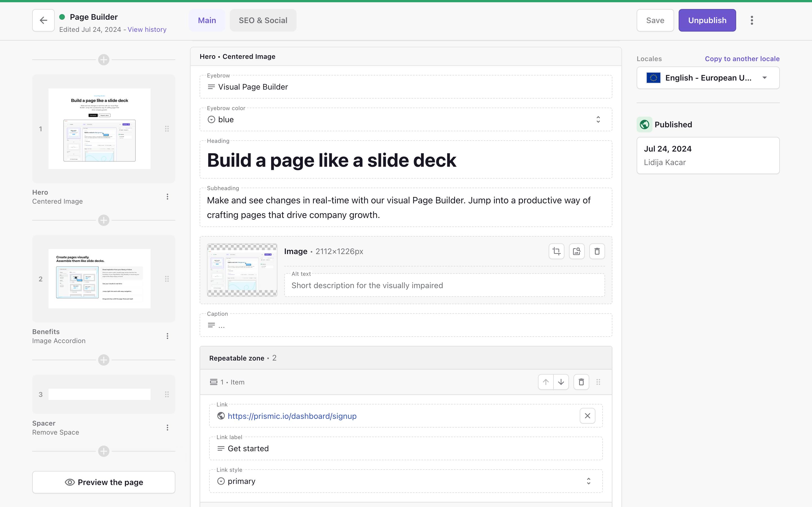This screenshot has width=812, height=507.
Task: Open Hero slice options menu
Action: 167,197
